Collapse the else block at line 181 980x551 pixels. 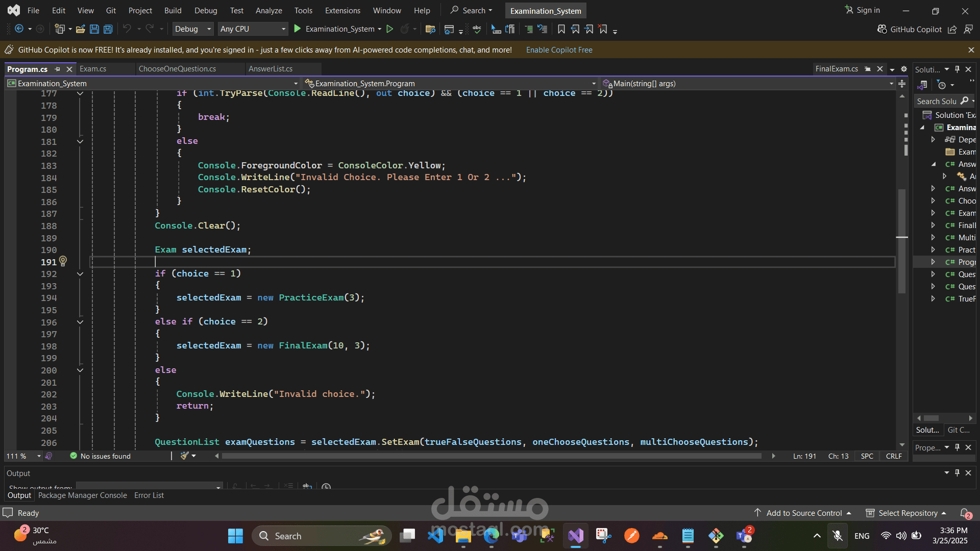tap(80, 141)
